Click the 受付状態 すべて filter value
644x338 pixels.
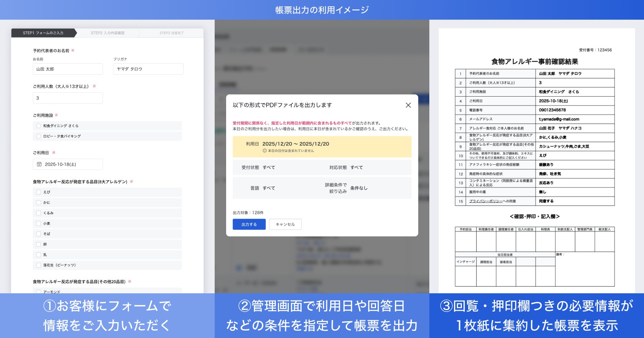[x=269, y=167]
